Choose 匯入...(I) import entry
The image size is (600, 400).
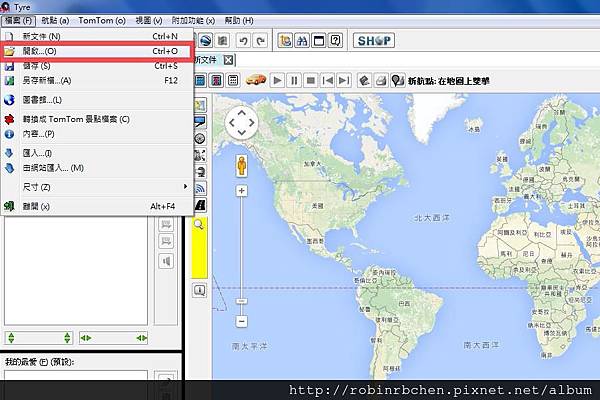97,153
